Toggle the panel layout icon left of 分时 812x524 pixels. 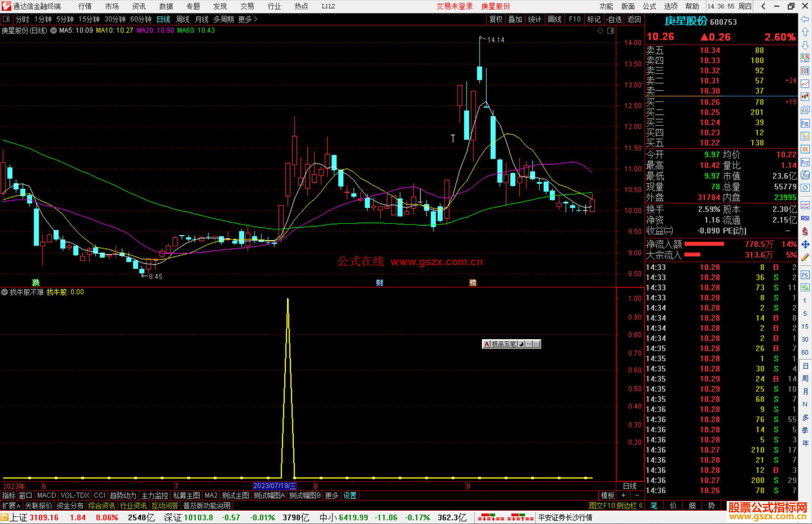(x=6, y=19)
